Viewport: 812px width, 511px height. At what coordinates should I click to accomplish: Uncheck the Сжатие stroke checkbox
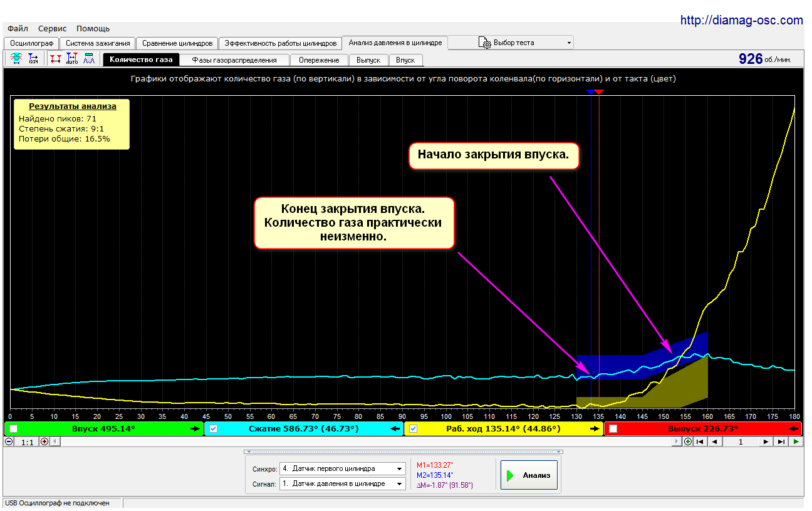[x=214, y=429]
